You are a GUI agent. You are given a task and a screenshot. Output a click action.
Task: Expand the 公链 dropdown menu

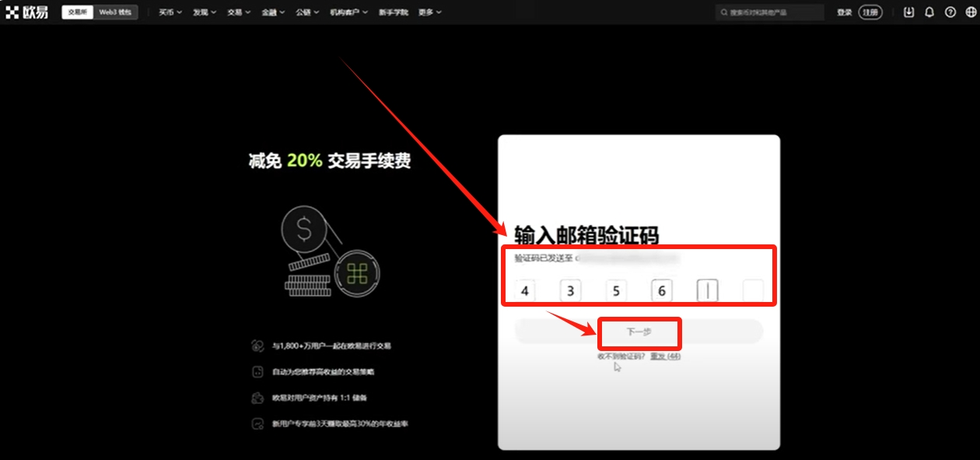point(307,12)
